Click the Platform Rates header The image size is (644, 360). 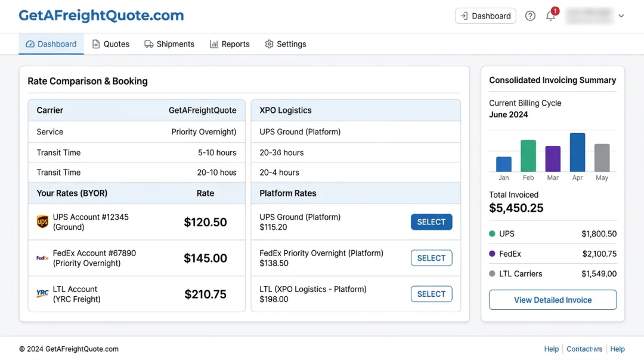pos(288,193)
